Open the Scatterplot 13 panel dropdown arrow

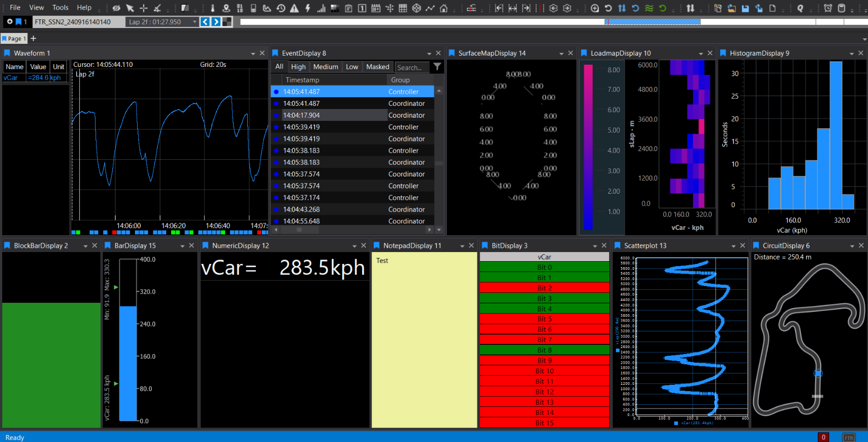(733, 246)
